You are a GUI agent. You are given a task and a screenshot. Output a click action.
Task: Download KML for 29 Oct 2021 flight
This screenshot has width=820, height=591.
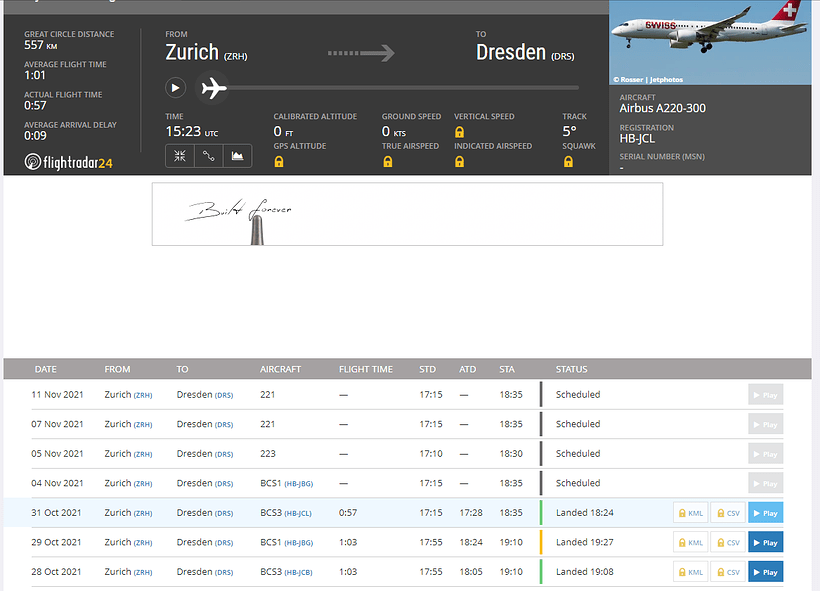click(x=690, y=542)
